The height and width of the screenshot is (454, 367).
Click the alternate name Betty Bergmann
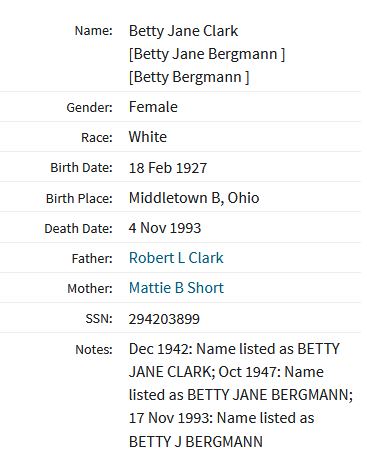tap(189, 77)
